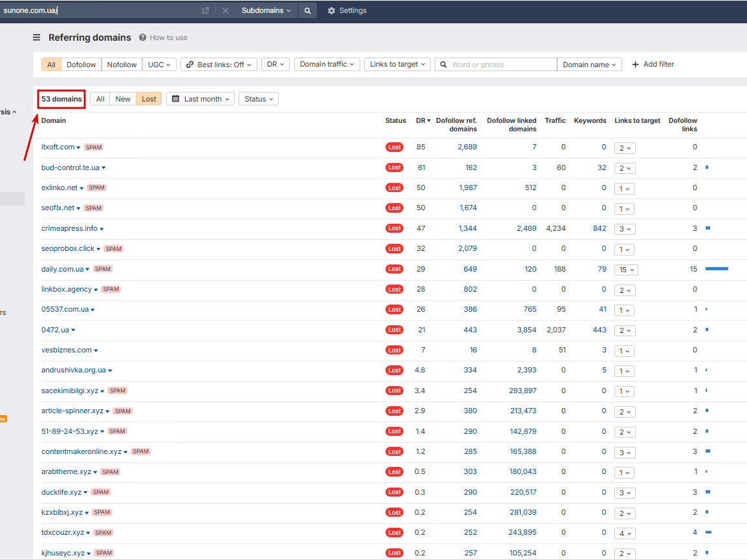
Task: Switch to the All domains tab
Action: (100, 98)
